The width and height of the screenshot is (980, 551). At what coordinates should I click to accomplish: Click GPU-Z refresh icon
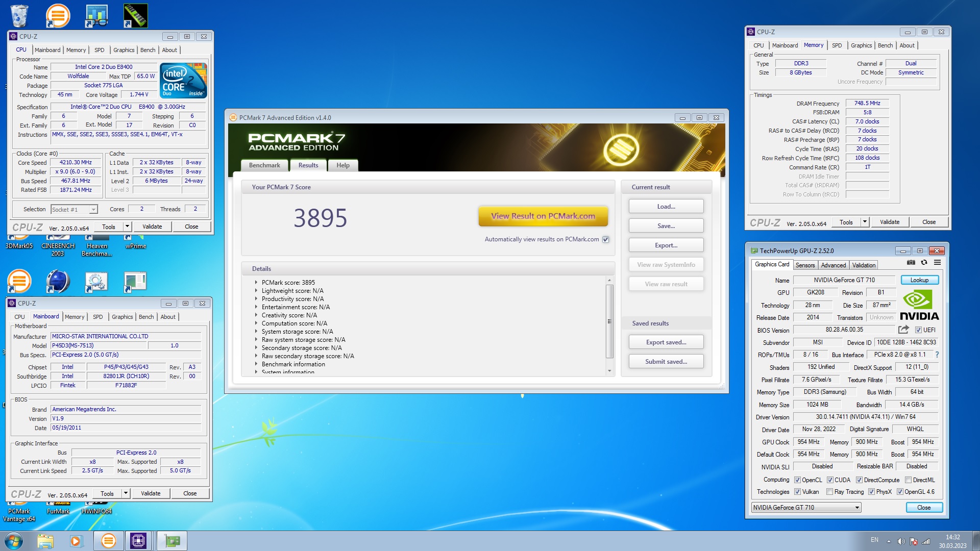click(924, 263)
